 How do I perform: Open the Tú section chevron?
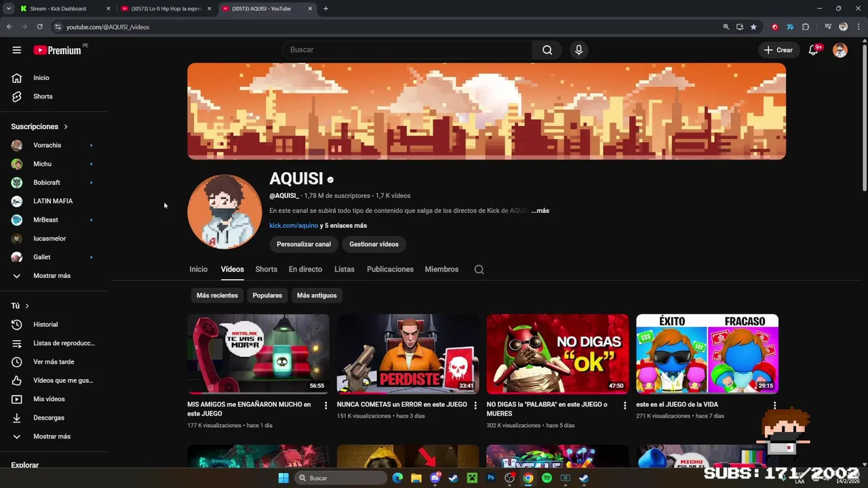click(27, 306)
